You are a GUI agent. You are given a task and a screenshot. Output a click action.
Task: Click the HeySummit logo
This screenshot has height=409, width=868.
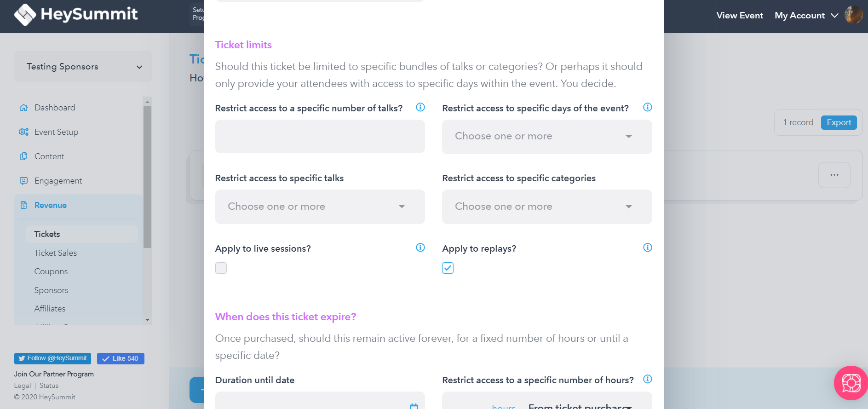(76, 14)
